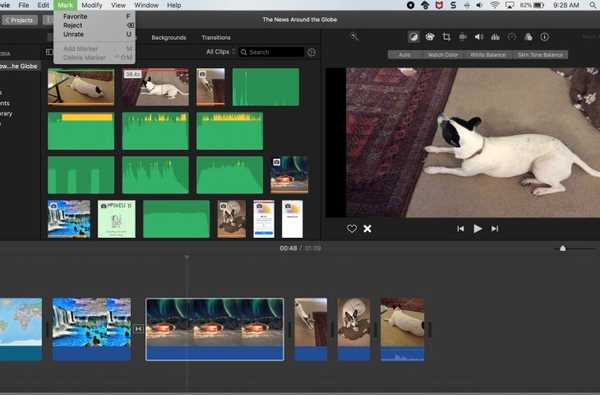Screen dimensions: 600x395
Task: Click the White Balance button
Action: 488,55
